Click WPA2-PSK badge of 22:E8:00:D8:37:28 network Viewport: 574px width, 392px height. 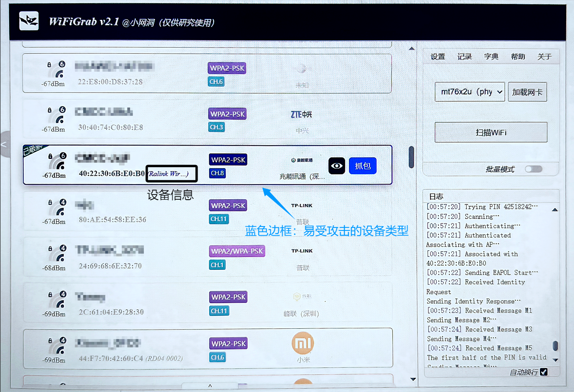[227, 68]
